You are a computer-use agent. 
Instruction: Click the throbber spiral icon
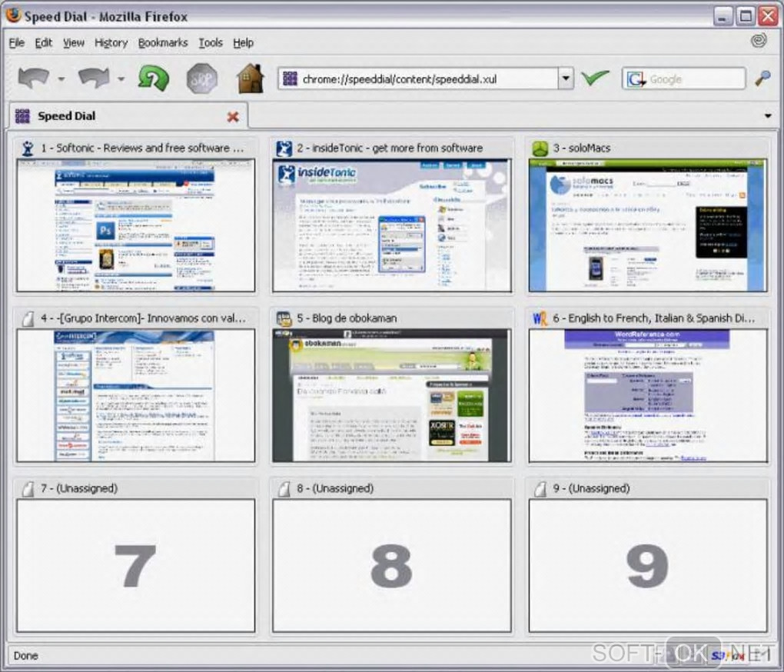[759, 41]
